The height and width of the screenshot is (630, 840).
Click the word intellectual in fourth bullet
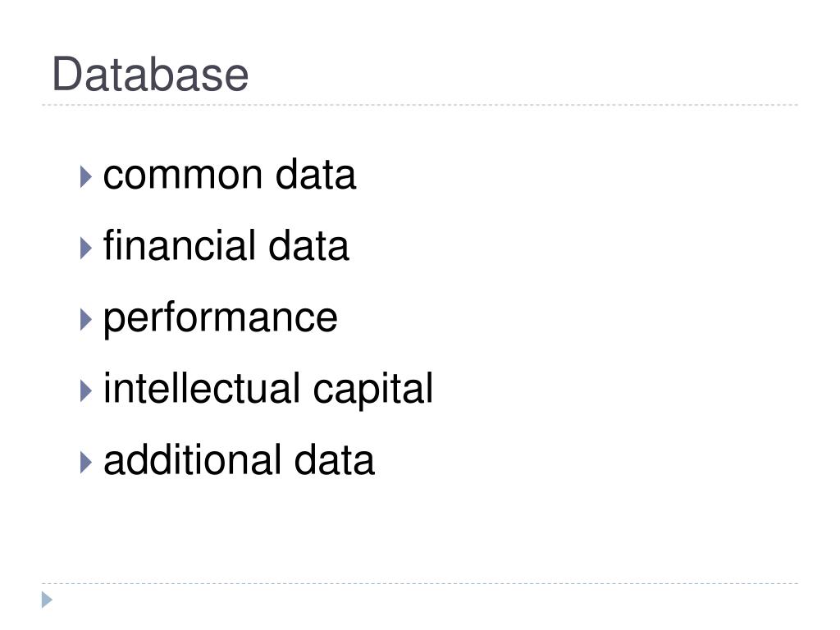point(201,388)
